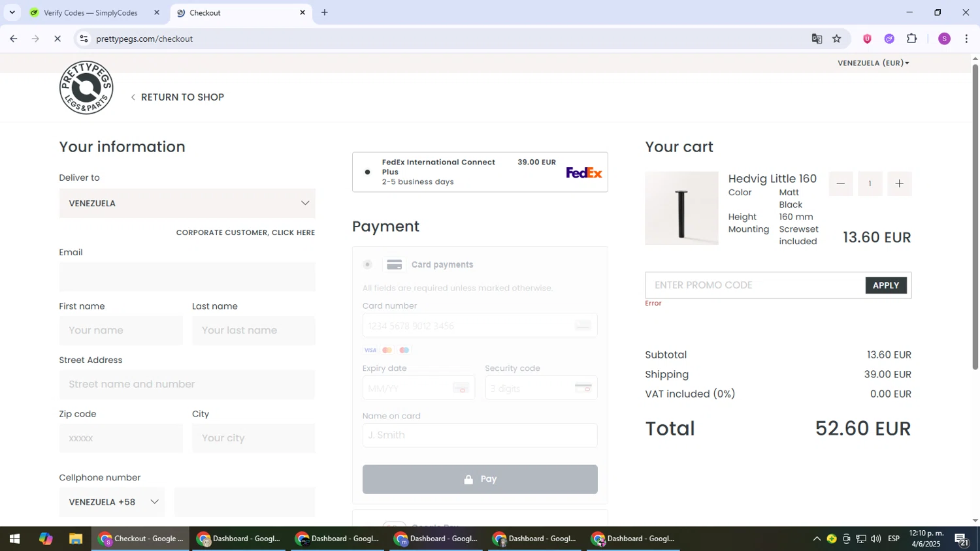Click Name on card field
The image size is (980, 551).
pyautogui.click(x=480, y=435)
